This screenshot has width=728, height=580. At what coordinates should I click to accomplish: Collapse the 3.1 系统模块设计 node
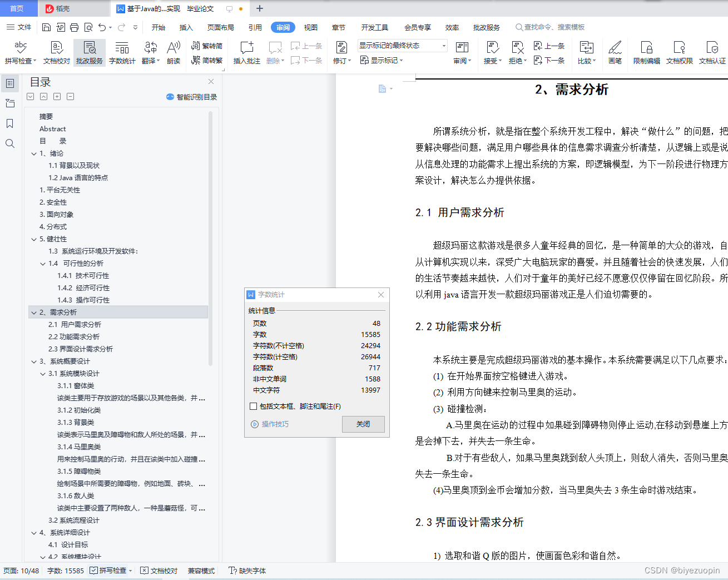coord(43,374)
